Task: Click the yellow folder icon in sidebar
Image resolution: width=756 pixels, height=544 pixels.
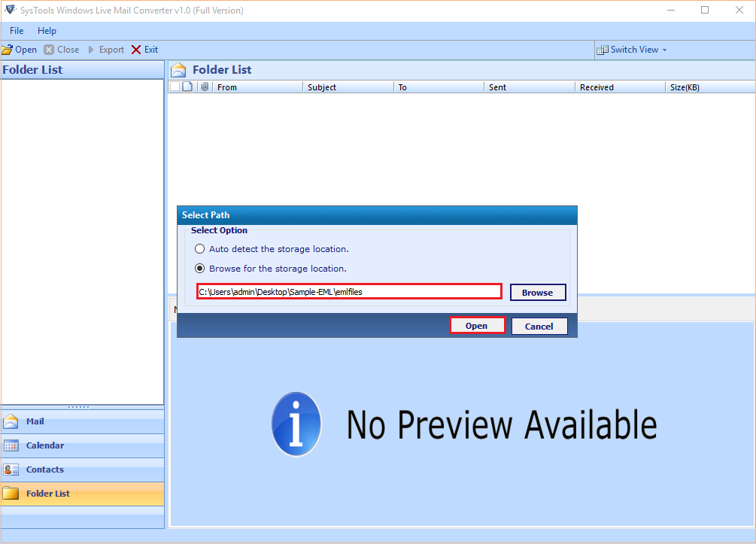Action: coord(11,494)
